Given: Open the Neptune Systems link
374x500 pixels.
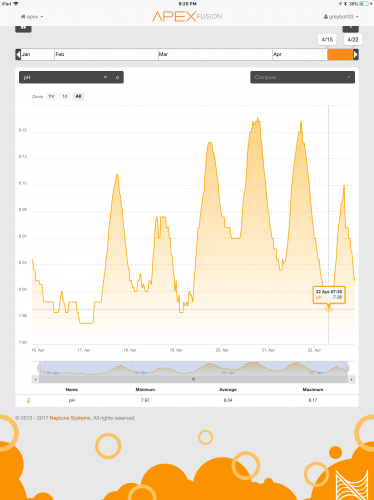Looking at the screenshot, I should click(x=70, y=418).
